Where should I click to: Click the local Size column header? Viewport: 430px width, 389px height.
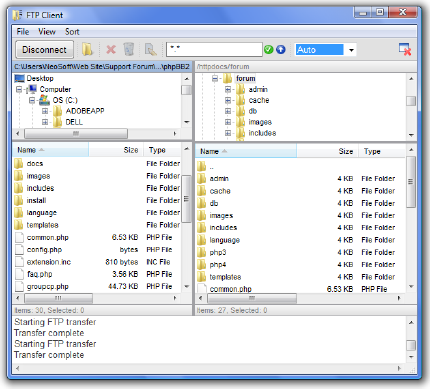point(116,150)
